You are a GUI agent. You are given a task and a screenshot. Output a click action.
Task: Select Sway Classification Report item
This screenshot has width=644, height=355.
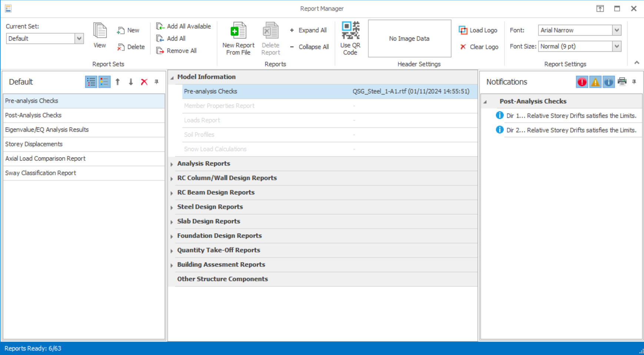40,173
